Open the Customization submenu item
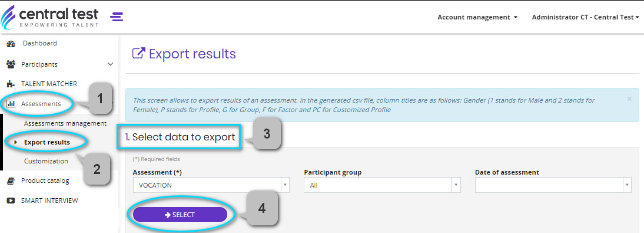This screenshot has width=644, height=233. (46, 161)
